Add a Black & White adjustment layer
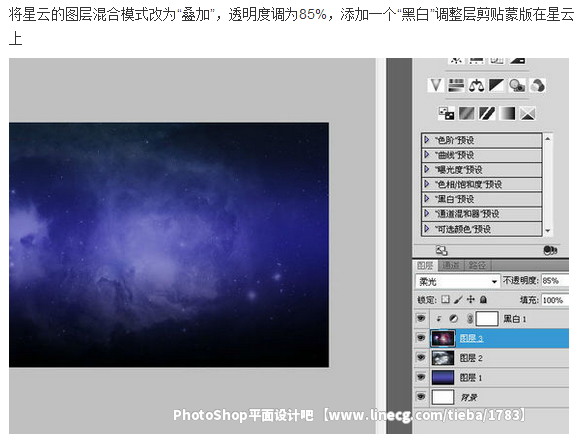This screenshot has height=434, width=581. pyautogui.click(x=497, y=86)
